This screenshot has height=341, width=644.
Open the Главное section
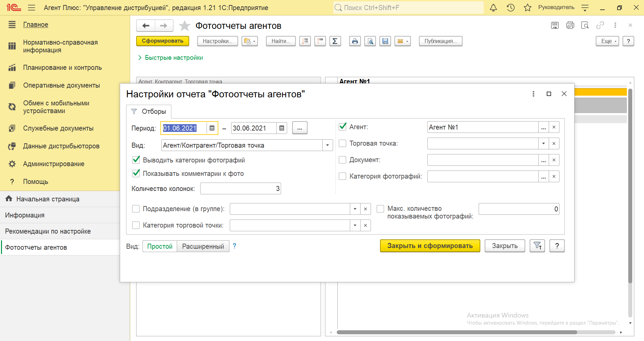point(36,25)
